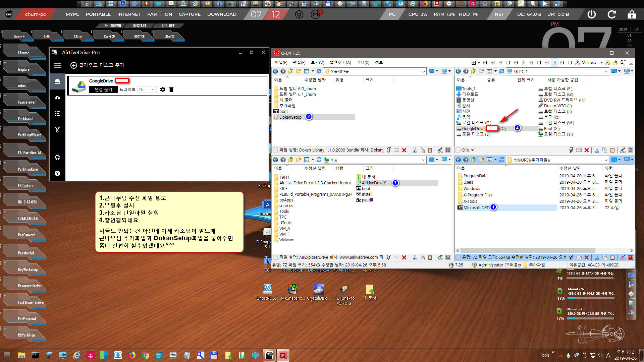The width and height of the screenshot is (644, 362).
Task: Click power icon in top bar
Action: pos(592,14)
